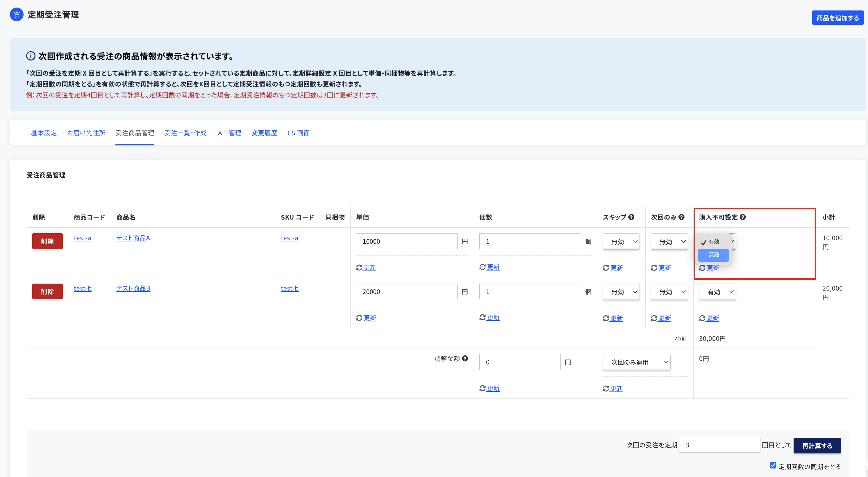Screen dimensions: 868x477
Task: Open テスト商品B product name link
Action: pyautogui.click(x=133, y=289)
